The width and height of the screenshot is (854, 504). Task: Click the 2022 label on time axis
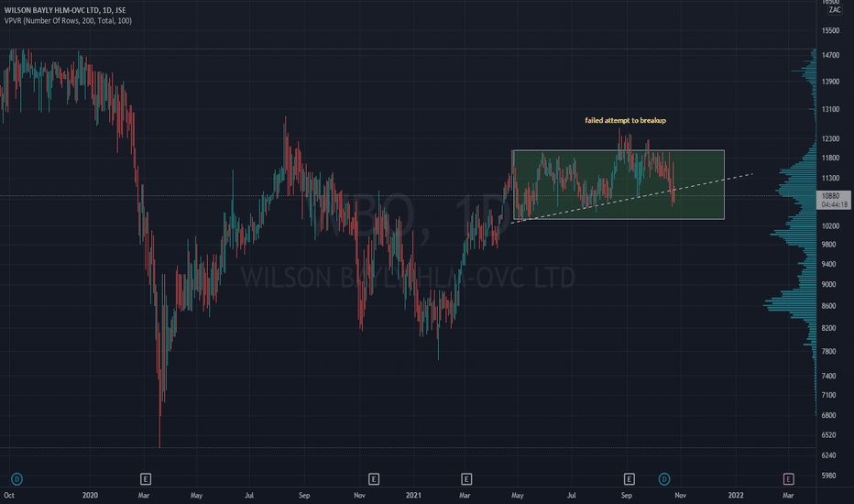(x=736, y=495)
